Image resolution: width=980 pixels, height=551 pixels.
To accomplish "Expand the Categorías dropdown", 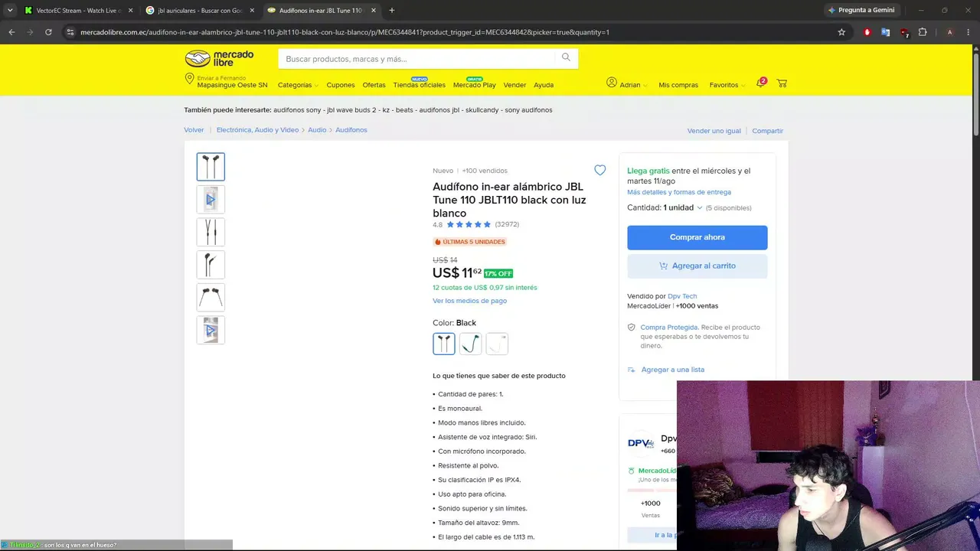I will 299,85.
